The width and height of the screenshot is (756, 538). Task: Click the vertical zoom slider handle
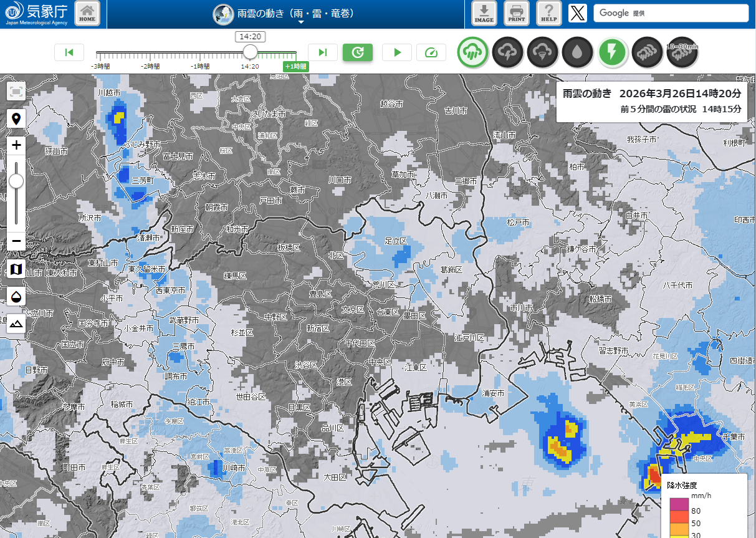(x=17, y=181)
